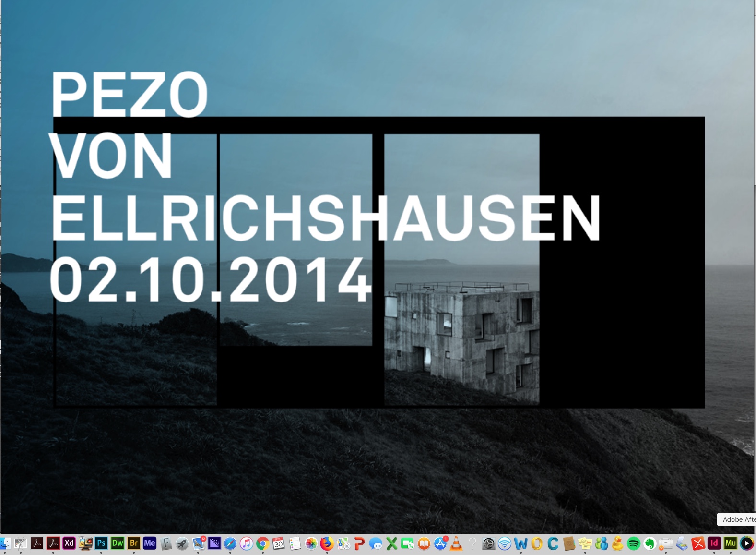The width and height of the screenshot is (756, 555).
Task: Launch Photoshop from the dock
Action: pos(101,543)
